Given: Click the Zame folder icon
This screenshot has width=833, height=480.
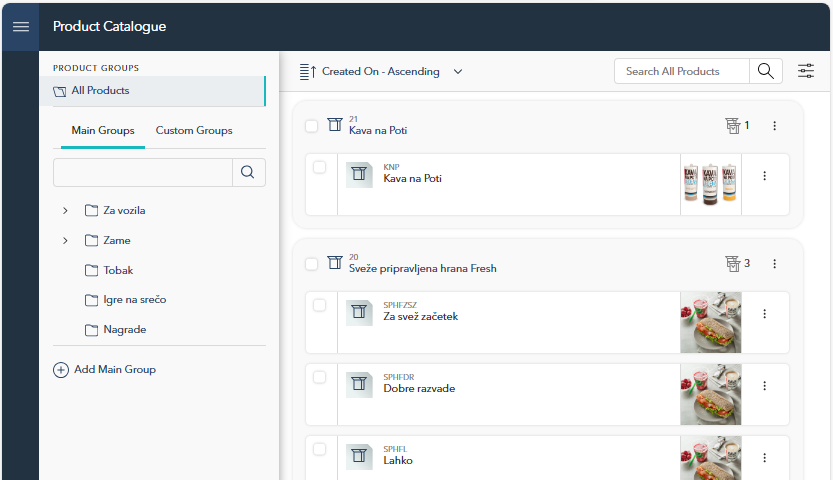Looking at the screenshot, I should 91,240.
